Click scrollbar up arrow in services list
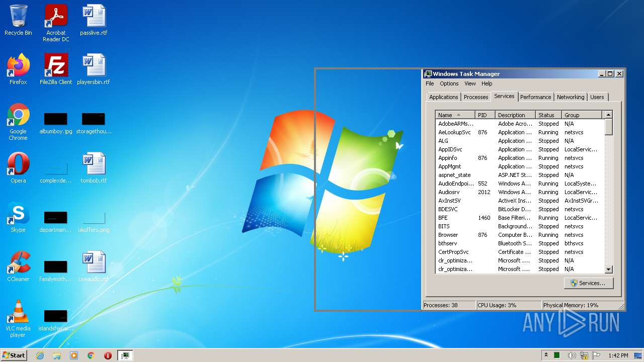644x362 pixels. click(x=608, y=115)
